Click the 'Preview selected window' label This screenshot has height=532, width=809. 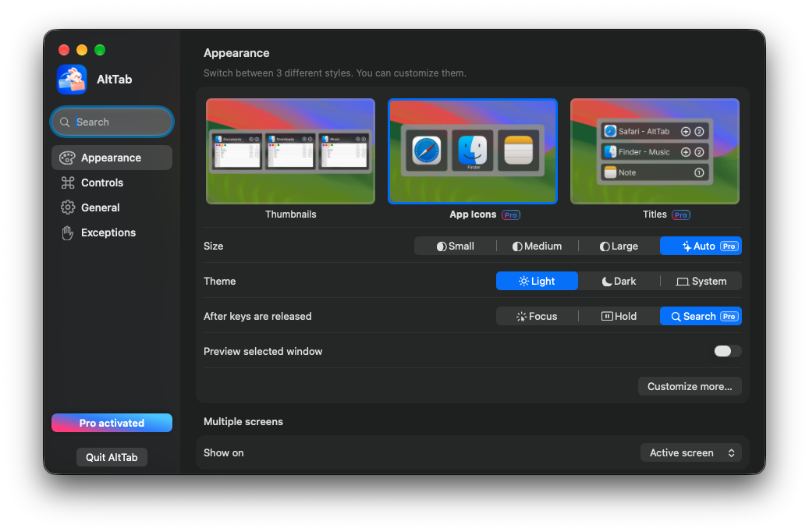263,351
